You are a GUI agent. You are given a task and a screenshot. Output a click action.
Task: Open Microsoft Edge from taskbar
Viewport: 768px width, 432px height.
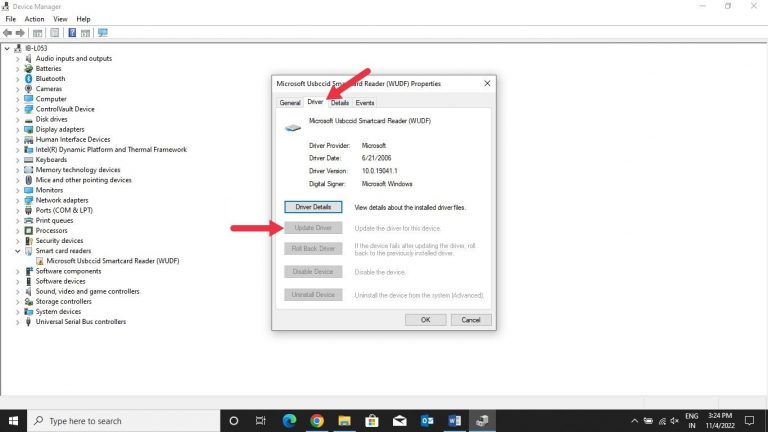coord(289,421)
